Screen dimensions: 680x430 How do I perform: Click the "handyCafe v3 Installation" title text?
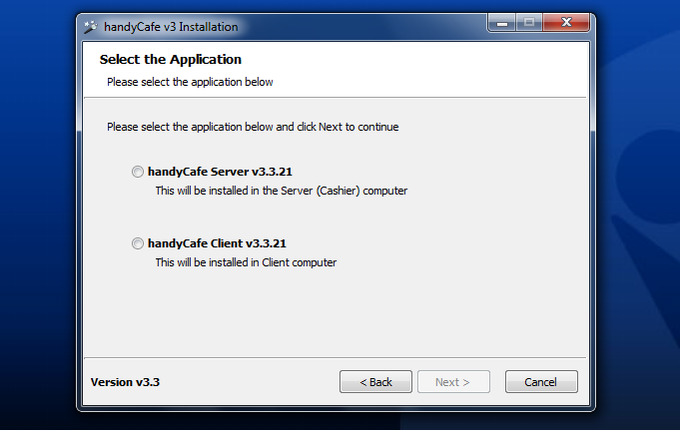tap(171, 26)
